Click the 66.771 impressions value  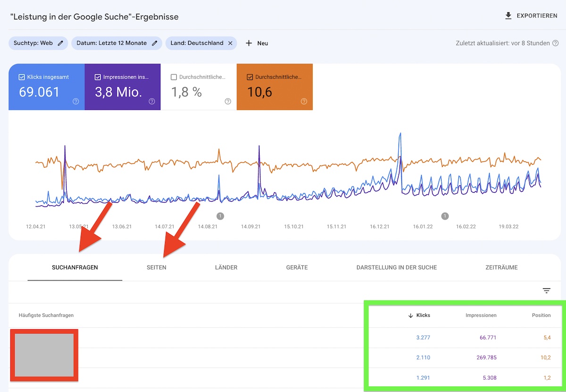pos(487,337)
